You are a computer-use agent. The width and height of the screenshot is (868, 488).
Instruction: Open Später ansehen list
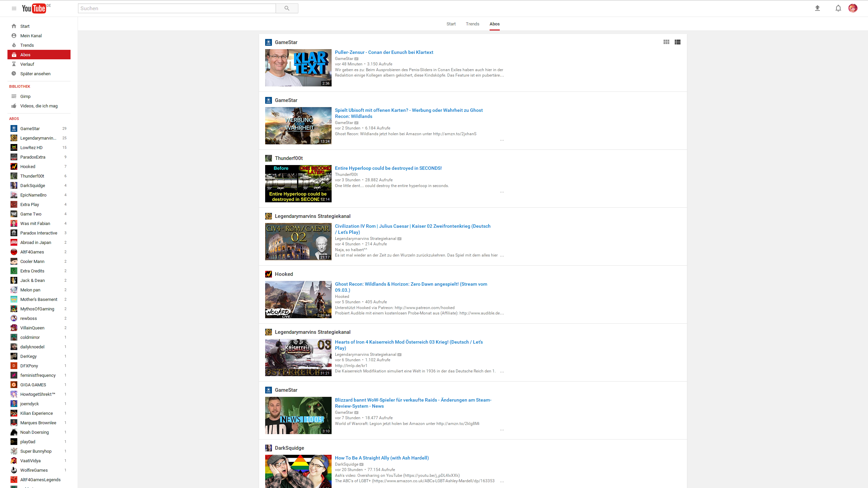point(39,74)
